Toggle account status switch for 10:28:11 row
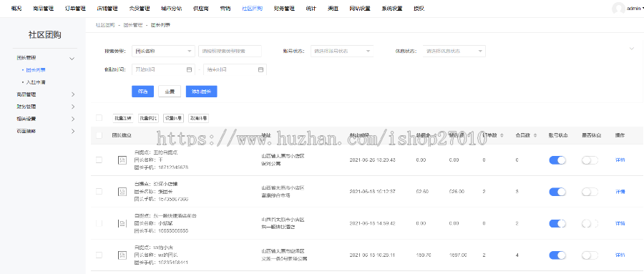644x274 pixels. [x=557, y=255]
